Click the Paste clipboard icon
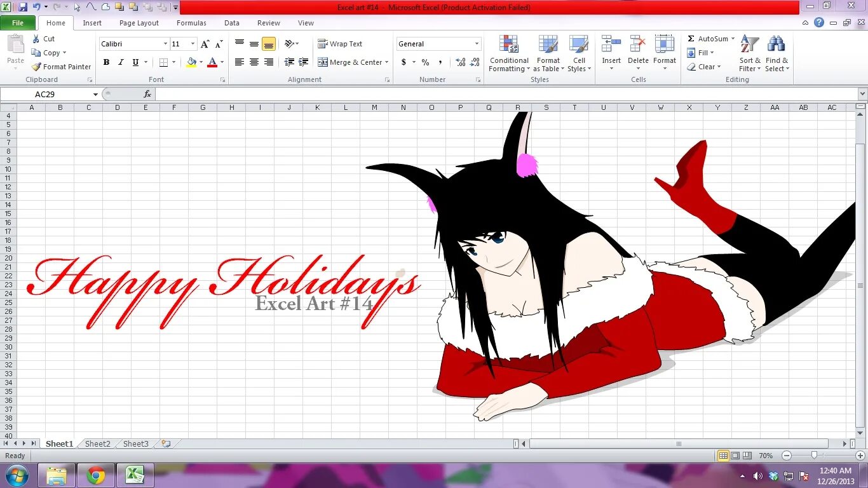This screenshot has width=868, height=488. pos(15,44)
